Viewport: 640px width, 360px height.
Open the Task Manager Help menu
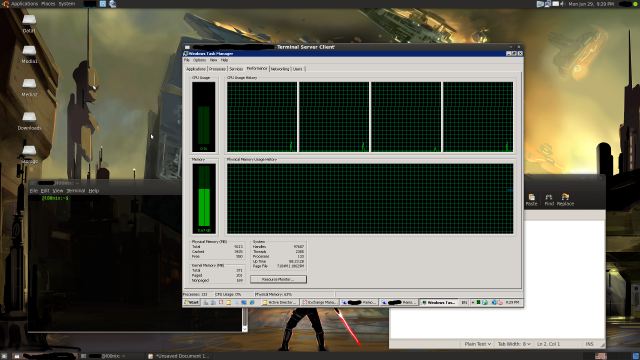coord(224,60)
